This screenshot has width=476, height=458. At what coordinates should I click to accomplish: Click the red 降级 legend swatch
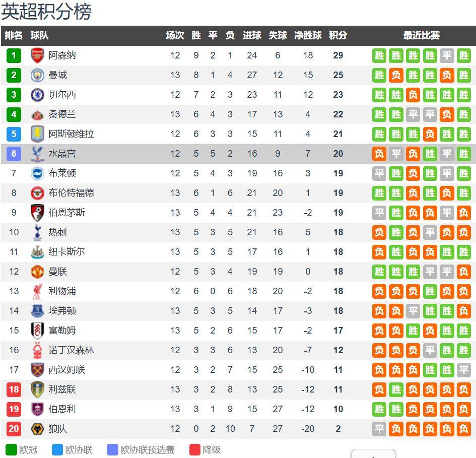coord(195,449)
